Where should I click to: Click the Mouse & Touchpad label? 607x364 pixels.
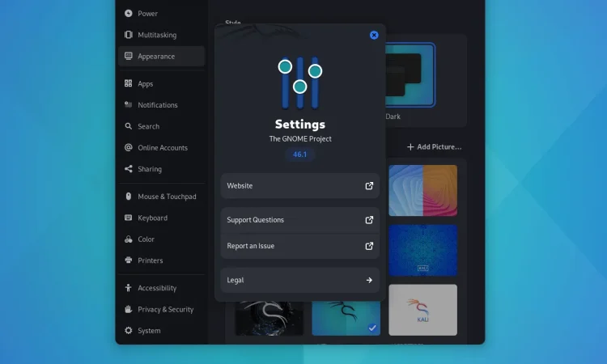[x=167, y=197]
